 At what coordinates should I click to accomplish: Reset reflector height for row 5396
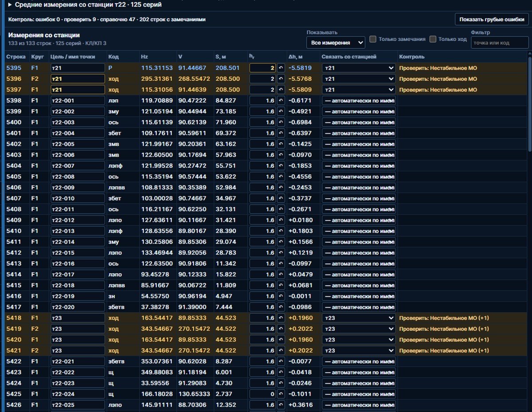[x=281, y=79]
